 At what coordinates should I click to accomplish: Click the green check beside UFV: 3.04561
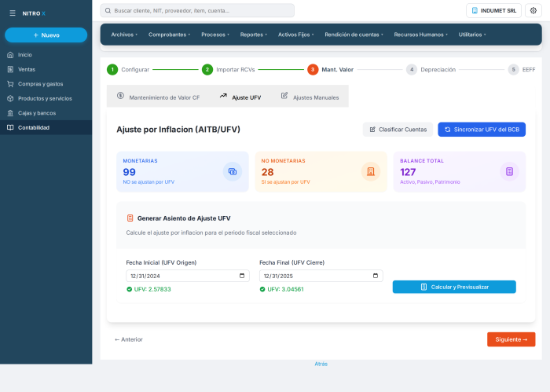pyautogui.click(x=262, y=289)
